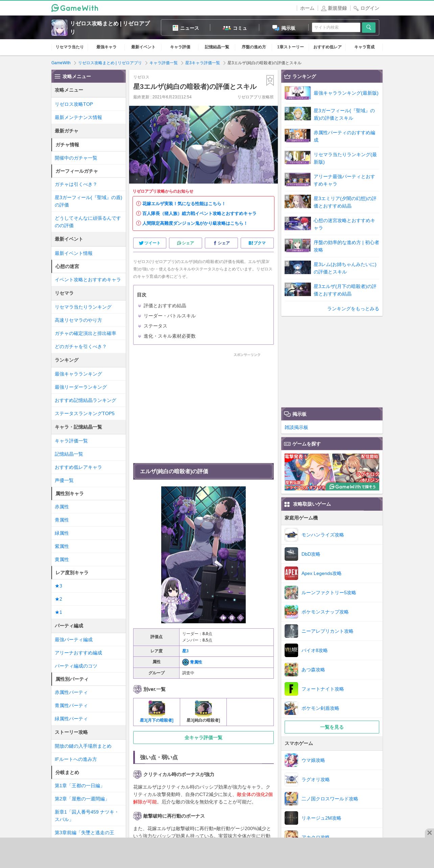The height and width of the screenshot is (868, 434).
Task: Open ranking #2 星3ガーフィール thumbnail
Action: point(298,114)
